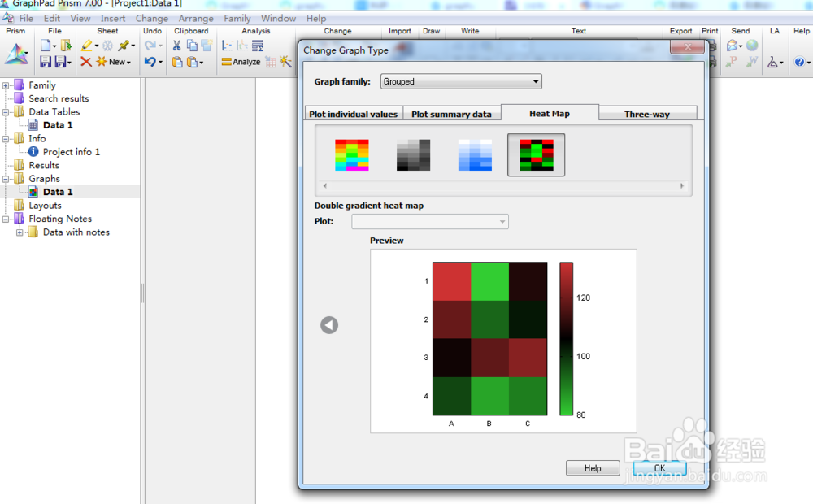Click the redo arrow icon

coord(150,46)
